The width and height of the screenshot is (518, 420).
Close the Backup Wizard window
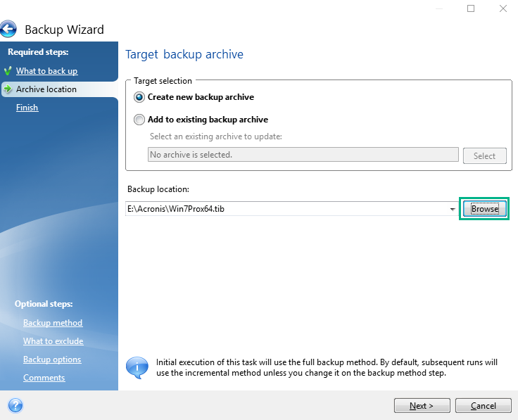tap(503, 8)
